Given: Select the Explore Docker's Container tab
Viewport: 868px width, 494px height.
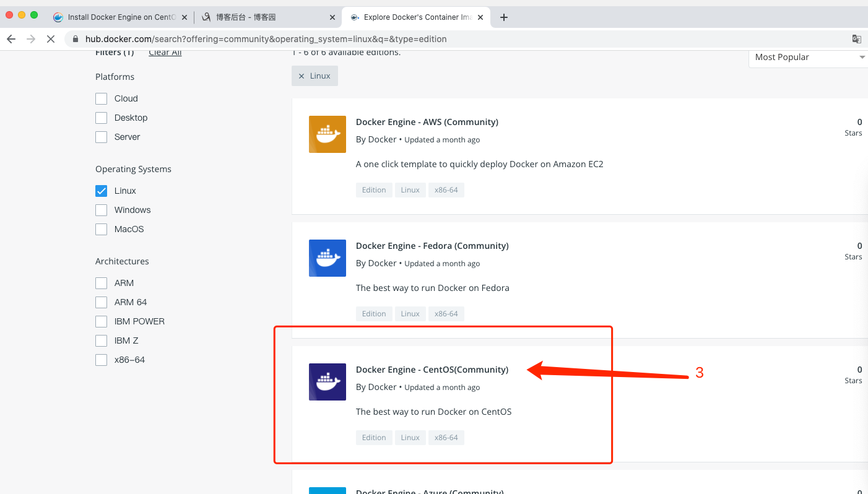Looking at the screenshot, I should tap(416, 17).
